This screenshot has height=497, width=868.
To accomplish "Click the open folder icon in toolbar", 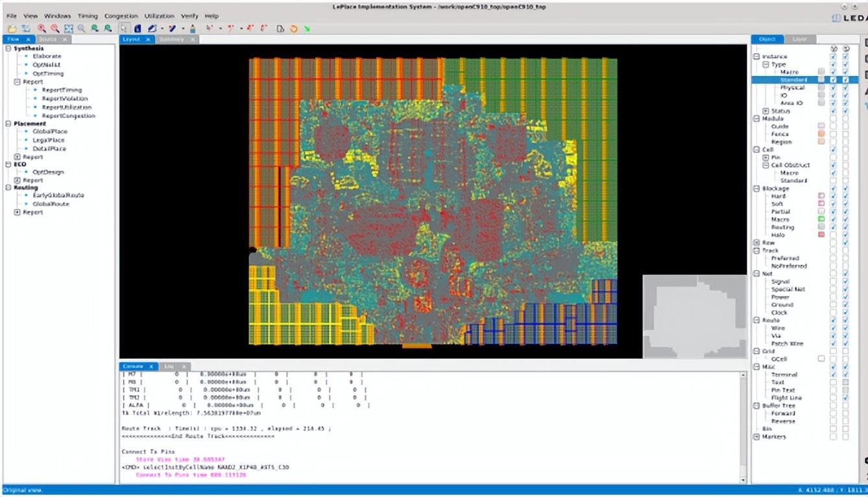I will [12, 29].
